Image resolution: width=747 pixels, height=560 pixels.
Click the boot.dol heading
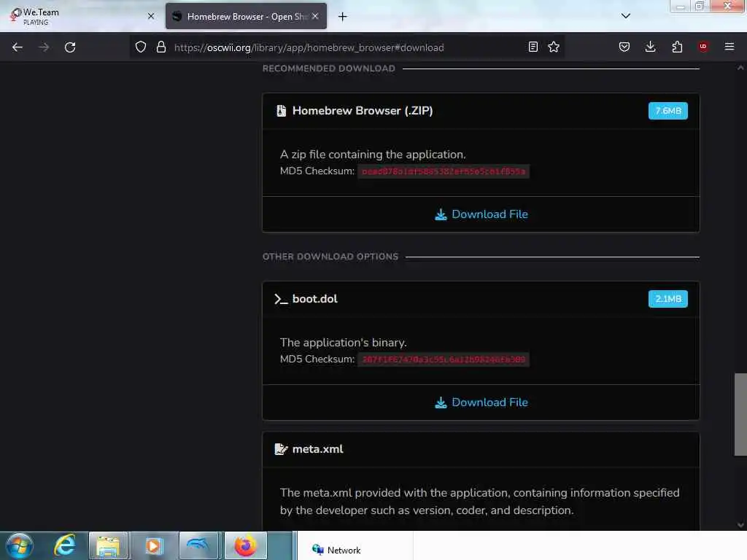click(315, 299)
